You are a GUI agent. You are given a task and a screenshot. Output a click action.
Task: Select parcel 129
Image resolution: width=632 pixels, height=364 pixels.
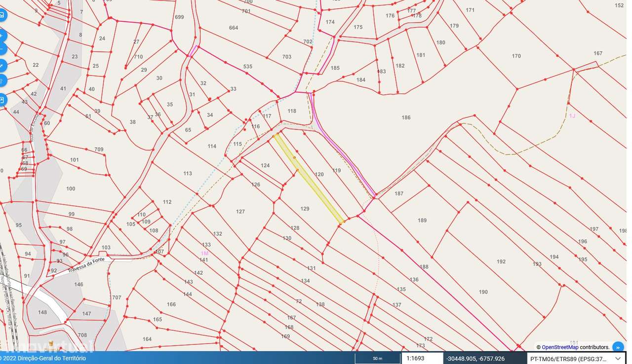tap(305, 209)
